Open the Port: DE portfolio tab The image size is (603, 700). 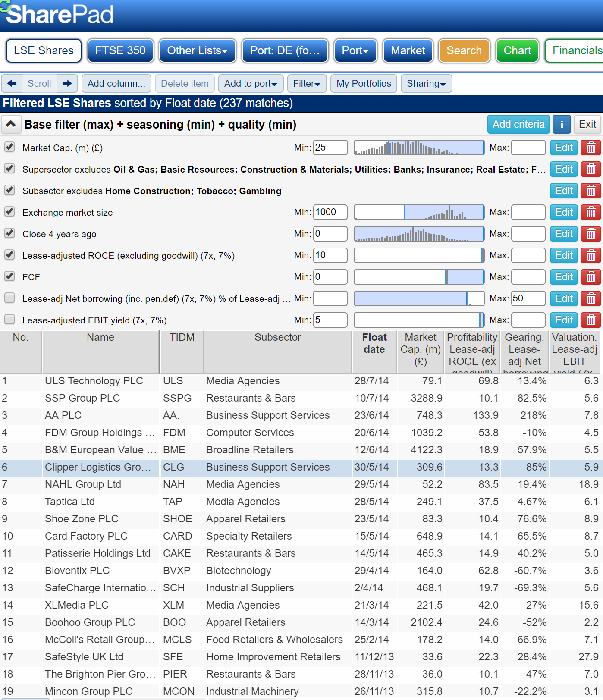coord(285,50)
